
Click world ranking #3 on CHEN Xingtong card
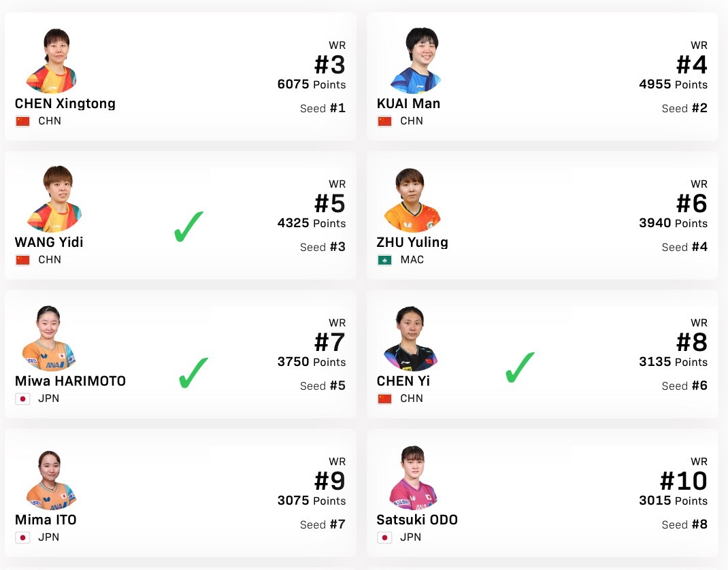[x=330, y=65]
